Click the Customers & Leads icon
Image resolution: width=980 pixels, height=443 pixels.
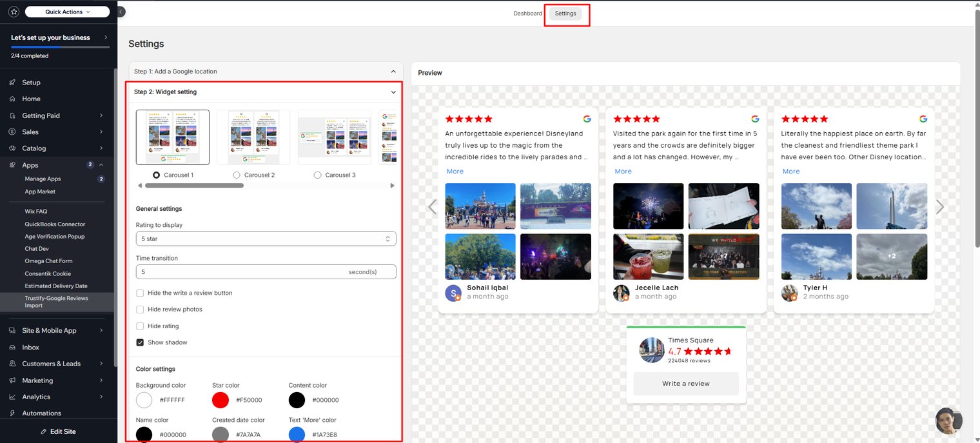pyautogui.click(x=13, y=364)
